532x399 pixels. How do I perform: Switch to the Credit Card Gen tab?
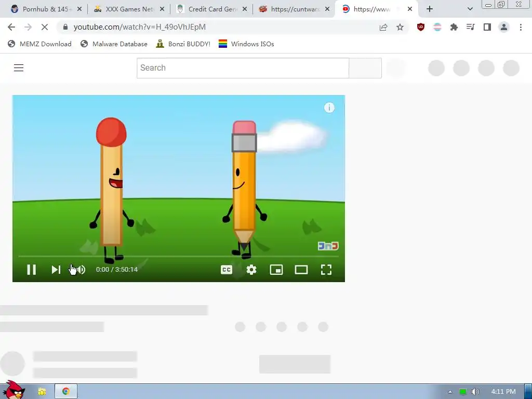(212, 9)
